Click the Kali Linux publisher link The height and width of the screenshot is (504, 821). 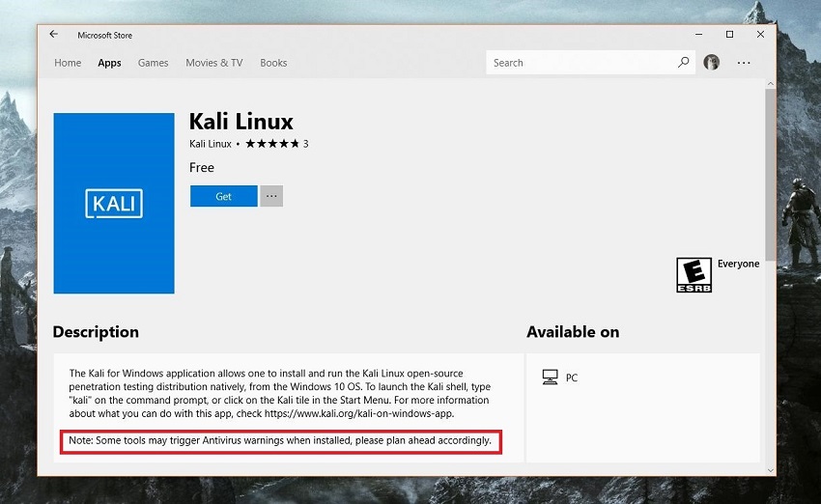tap(210, 144)
